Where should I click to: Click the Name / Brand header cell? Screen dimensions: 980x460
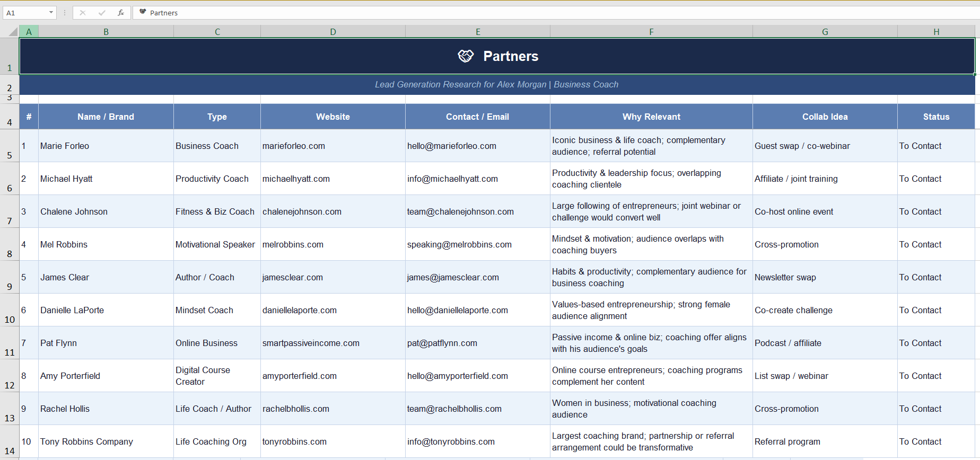(106, 117)
